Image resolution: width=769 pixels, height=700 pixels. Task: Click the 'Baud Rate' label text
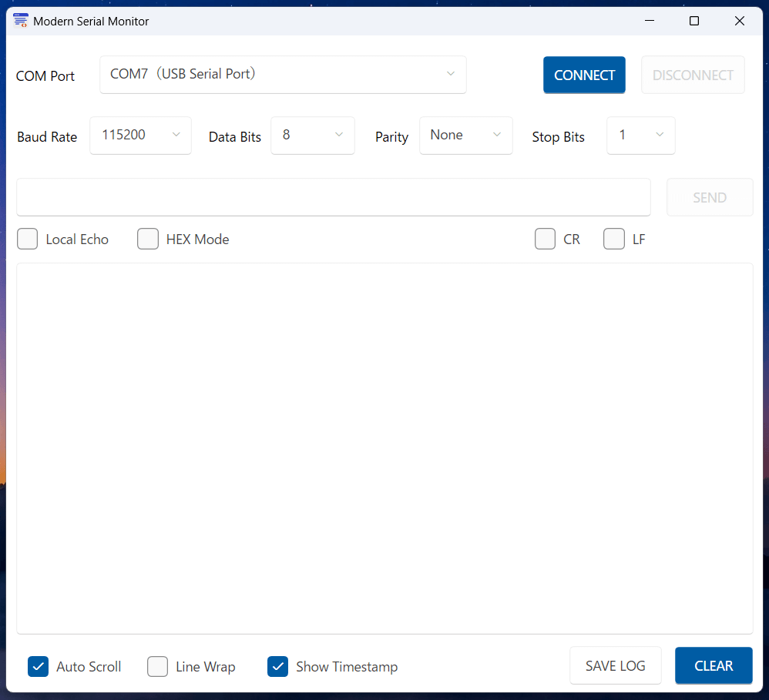tap(47, 137)
